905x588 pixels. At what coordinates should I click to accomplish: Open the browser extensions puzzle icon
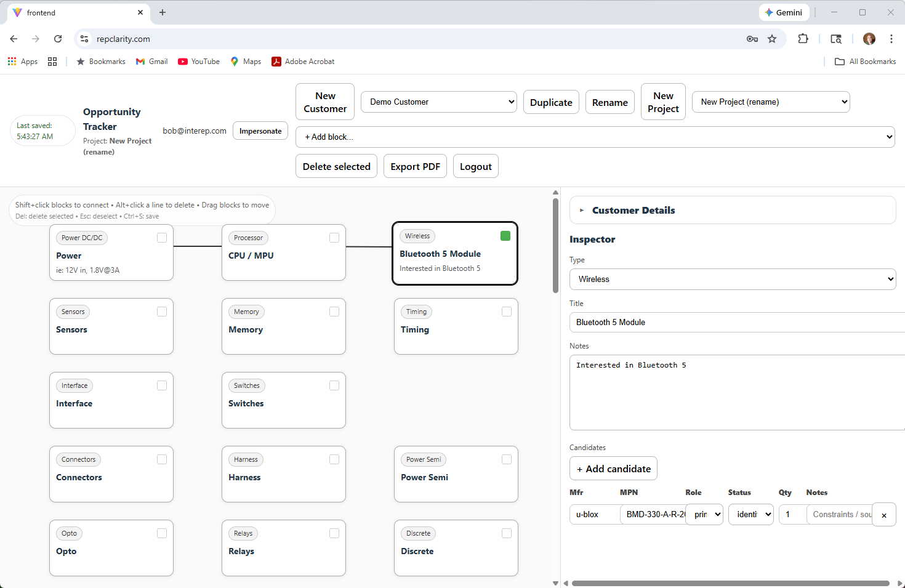[803, 38]
